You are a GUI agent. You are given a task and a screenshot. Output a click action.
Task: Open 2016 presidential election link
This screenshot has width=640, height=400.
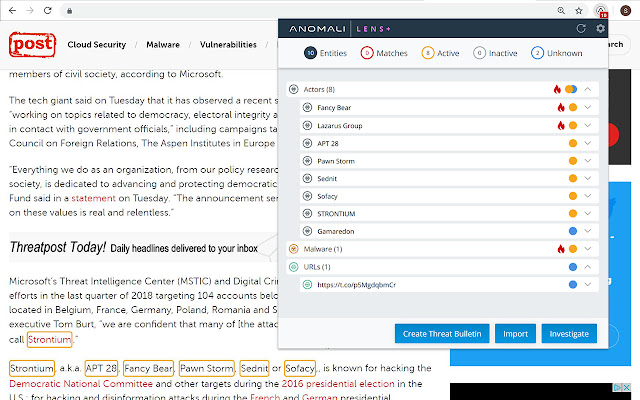point(338,384)
